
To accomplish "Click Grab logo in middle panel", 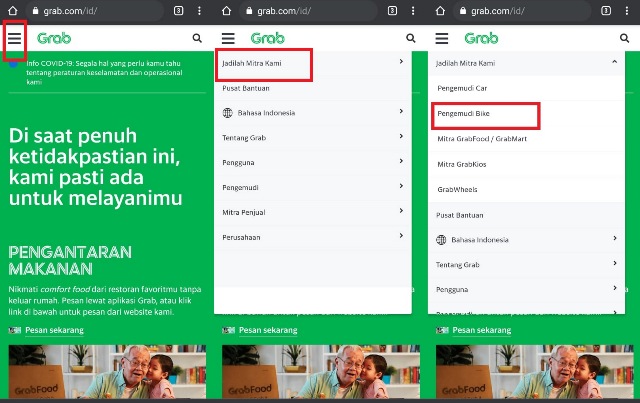I will pos(268,38).
